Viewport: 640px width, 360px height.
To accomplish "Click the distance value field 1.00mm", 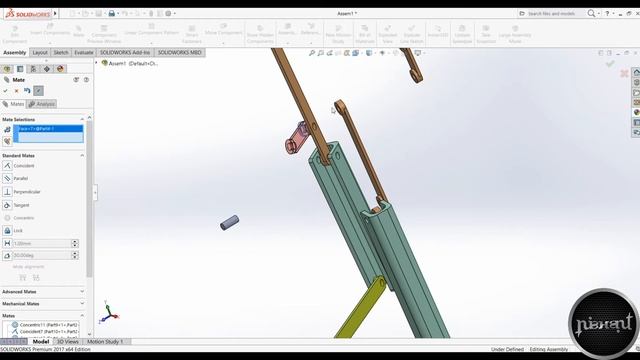I will point(42,243).
